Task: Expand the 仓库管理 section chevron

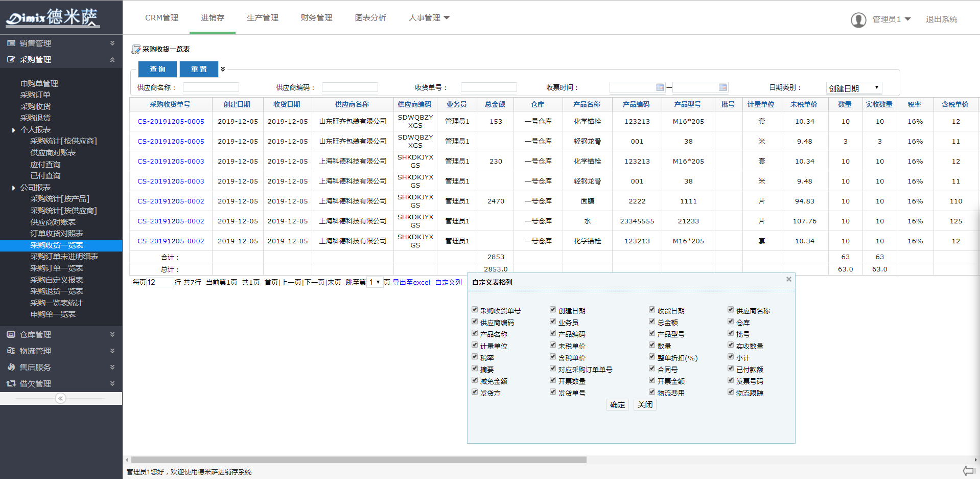Action: click(112, 334)
